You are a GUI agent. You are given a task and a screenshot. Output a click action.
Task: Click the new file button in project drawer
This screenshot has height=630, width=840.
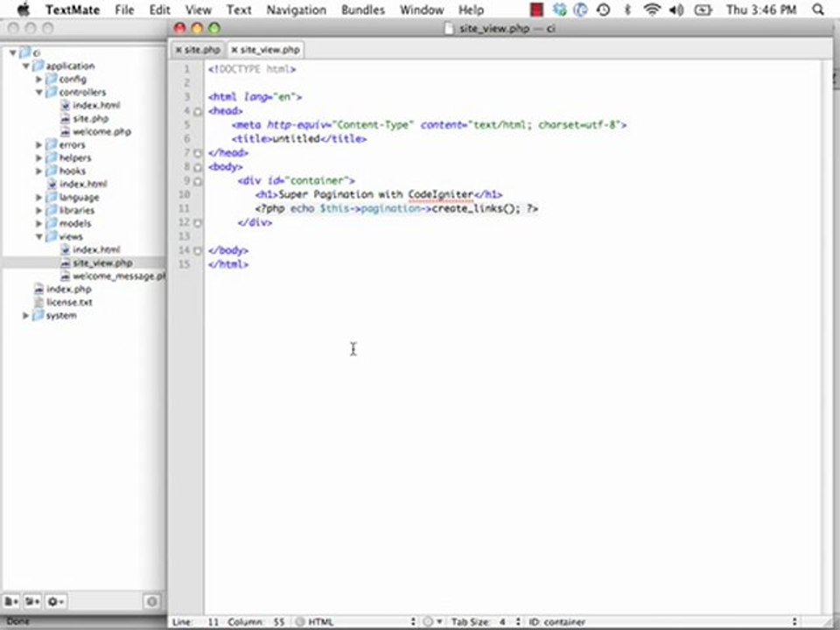tap(11, 602)
